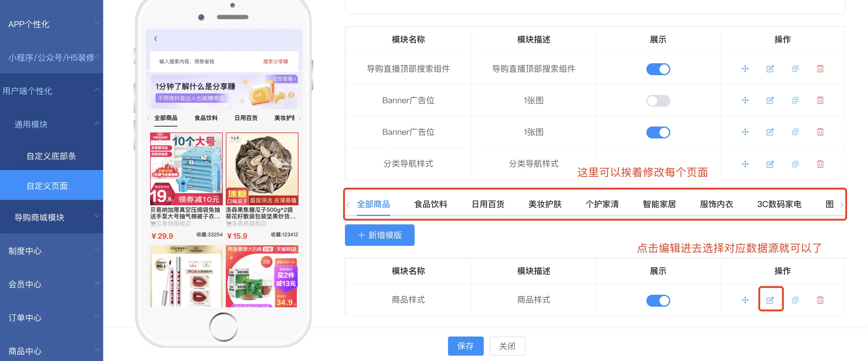Click the back arrow in phone preview
Image resolution: width=868 pixels, height=361 pixels.
(156, 39)
